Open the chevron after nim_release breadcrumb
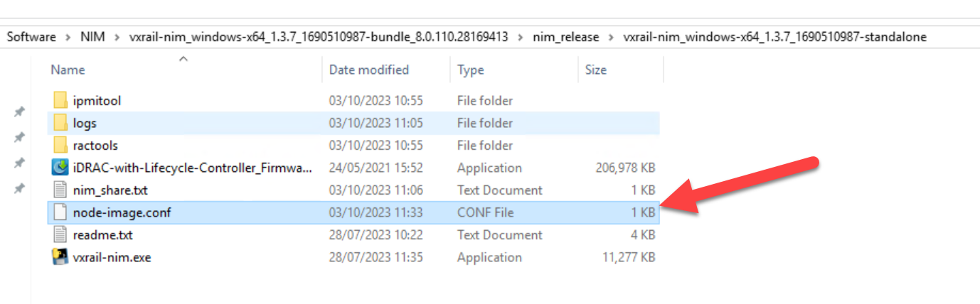980x304 pixels. pos(612,37)
